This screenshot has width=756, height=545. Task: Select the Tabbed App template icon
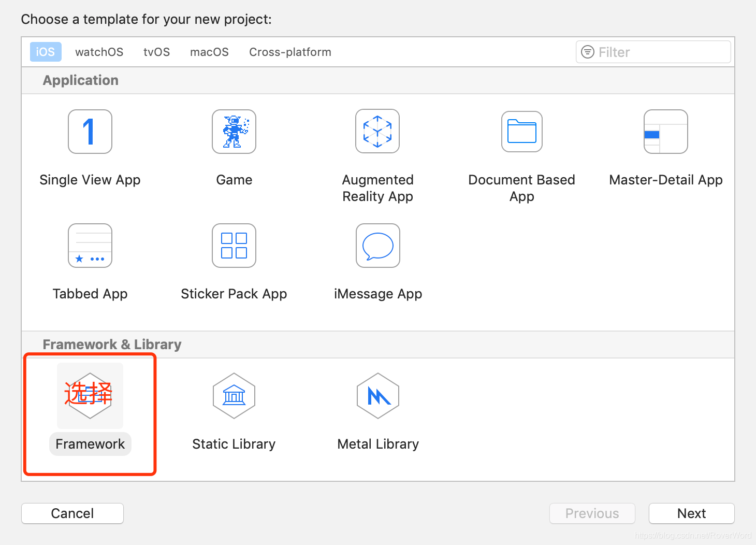pyautogui.click(x=90, y=246)
